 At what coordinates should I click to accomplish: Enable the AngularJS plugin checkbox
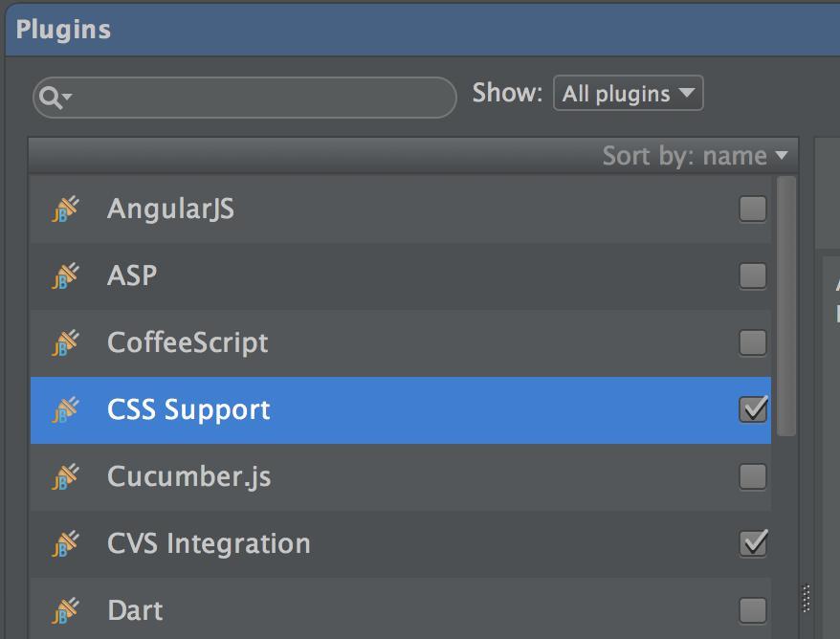click(x=753, y=209)
